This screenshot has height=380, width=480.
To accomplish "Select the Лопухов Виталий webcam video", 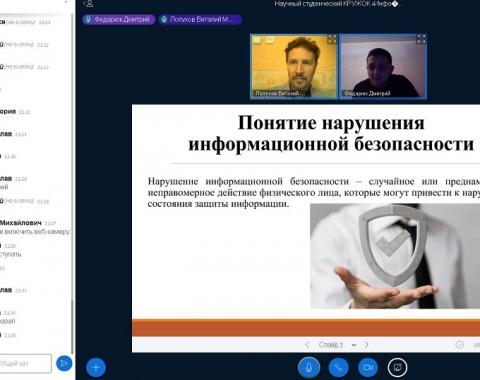I will (x=294, y=67).
